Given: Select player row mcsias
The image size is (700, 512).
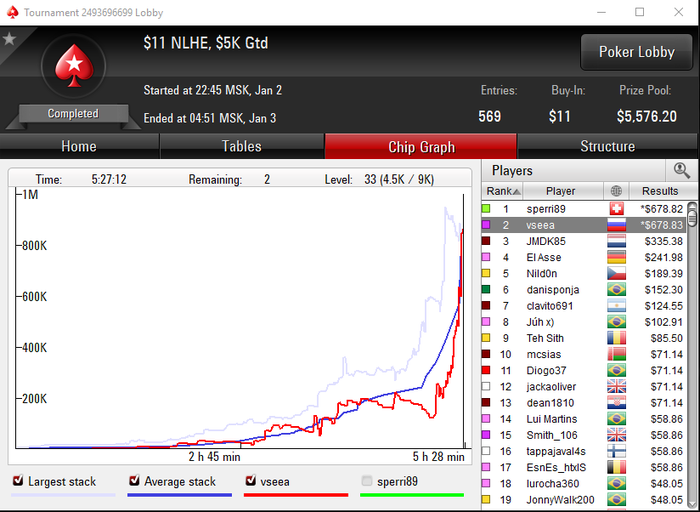Looking at the screenshot, I should pos(584,354).
